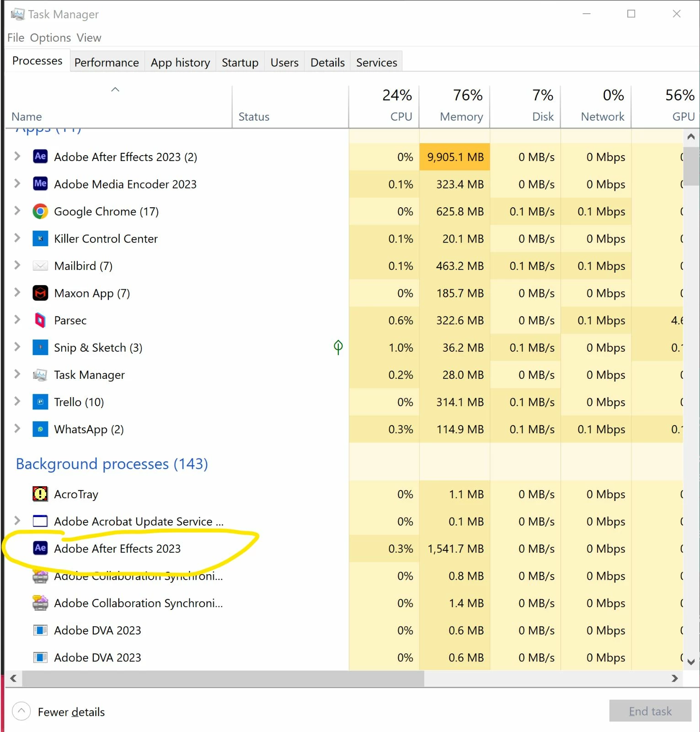This screenshot has width=700, height=732.
Task: Click the 625.8 MB Chrome memory value
Action: point(460,211)
